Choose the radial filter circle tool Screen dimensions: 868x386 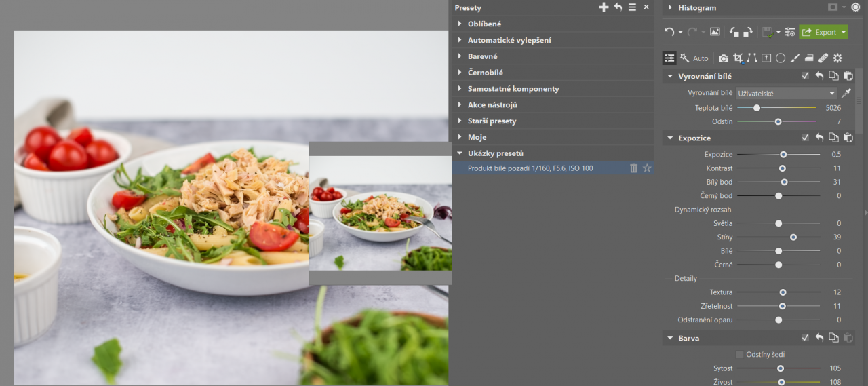point(781,58)
